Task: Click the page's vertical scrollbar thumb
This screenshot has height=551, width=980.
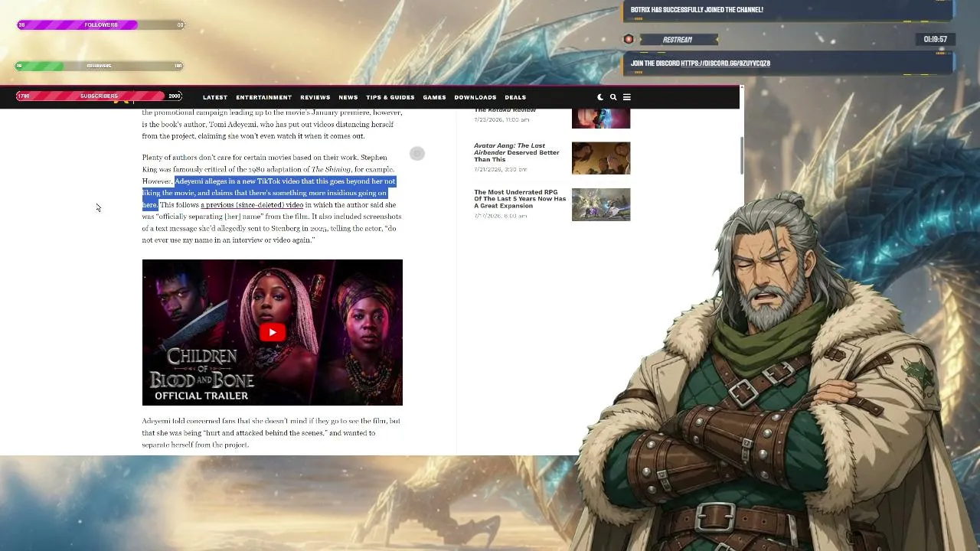Action: (741, 155)
